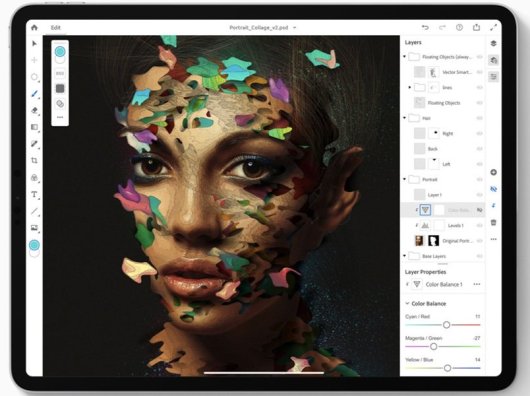The height and width of the screenshot is (396, 530).
Task: Open brush hardness square in tool options
Action: 60,89
